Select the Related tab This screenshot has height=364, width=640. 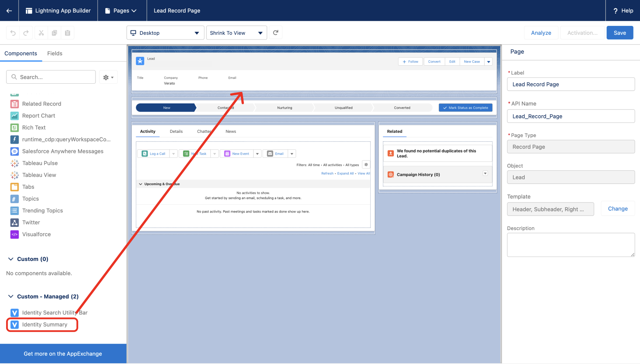pyautogui.click(x=395, y=131)
